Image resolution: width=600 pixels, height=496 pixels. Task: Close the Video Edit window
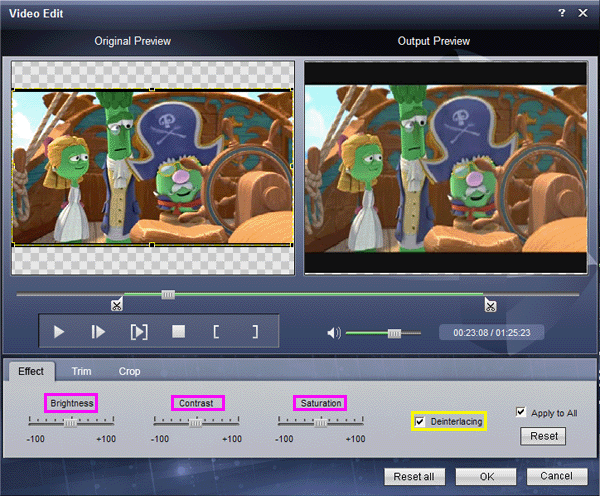(583, 13)
